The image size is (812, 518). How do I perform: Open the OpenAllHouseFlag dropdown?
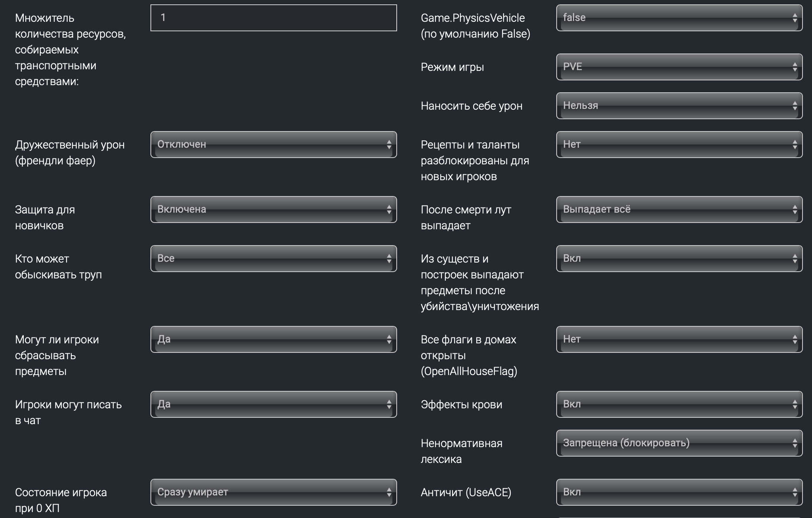pyautogui.click(x=679, y=339)
